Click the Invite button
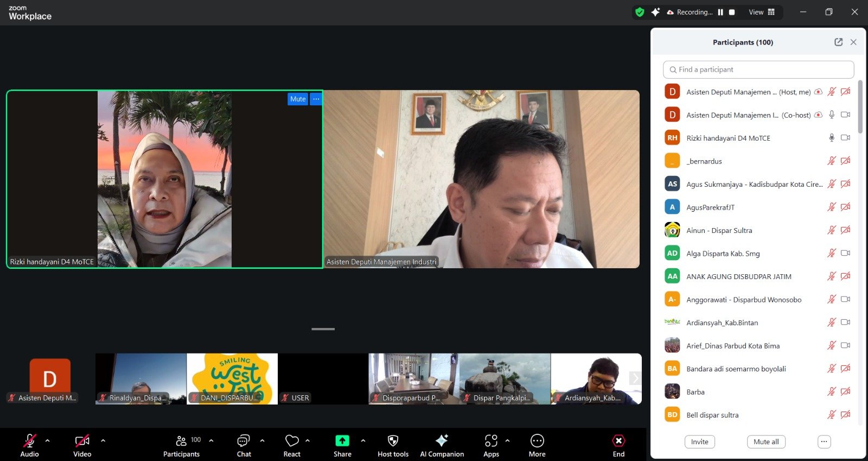 click(x=699, y=441)
